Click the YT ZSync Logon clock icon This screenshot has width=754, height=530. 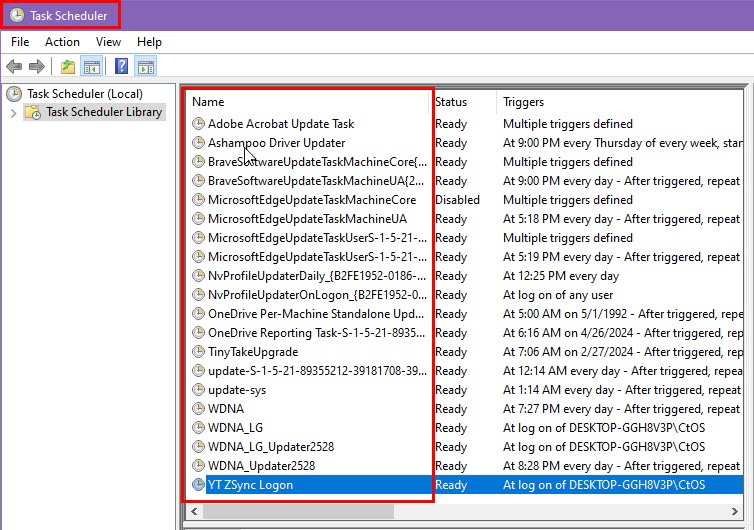click(198, 484)
